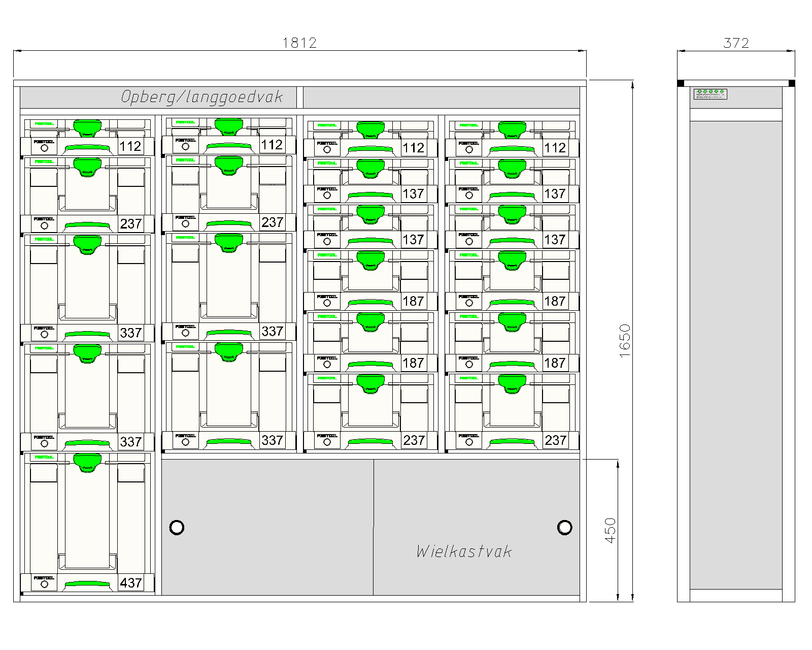Click the 237 label in the leftmost column

coord(130,223)
